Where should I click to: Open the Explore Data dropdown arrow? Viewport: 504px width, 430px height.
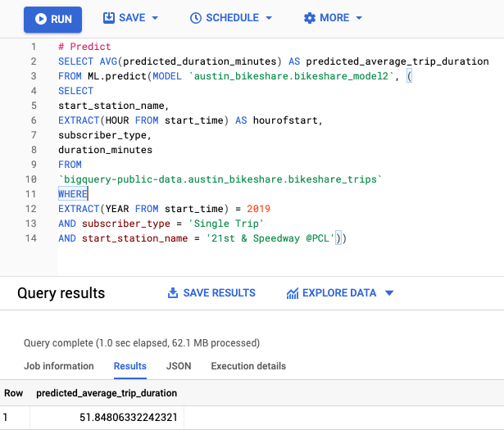[x=389, y=293]
